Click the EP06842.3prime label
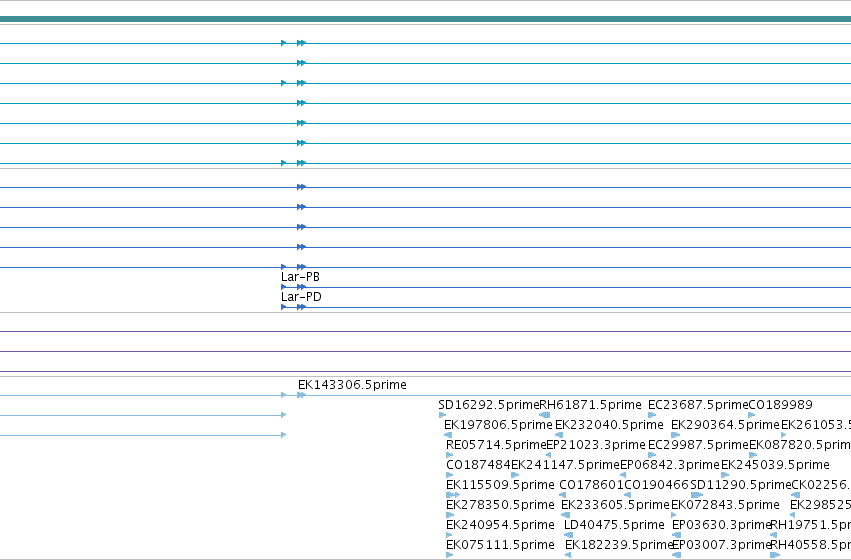 [x=670, y=465]
